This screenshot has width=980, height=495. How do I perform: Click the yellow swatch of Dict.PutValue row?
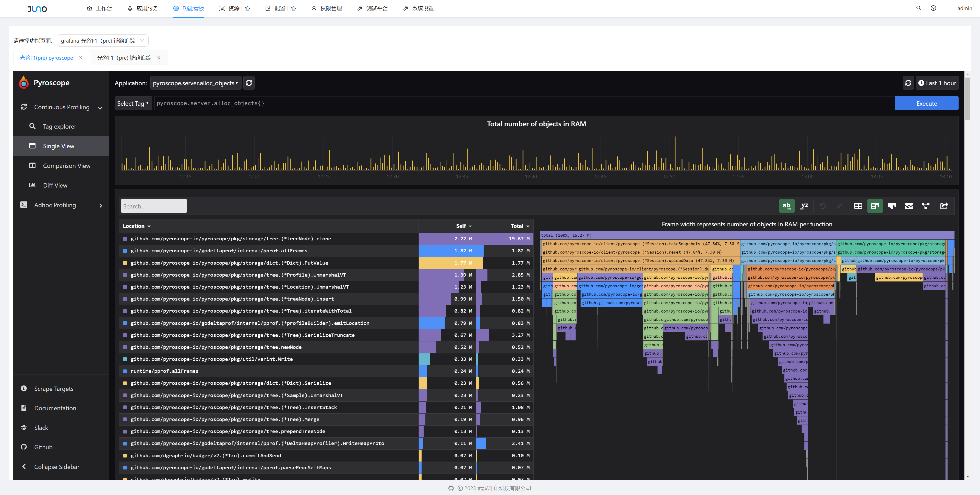125,263
